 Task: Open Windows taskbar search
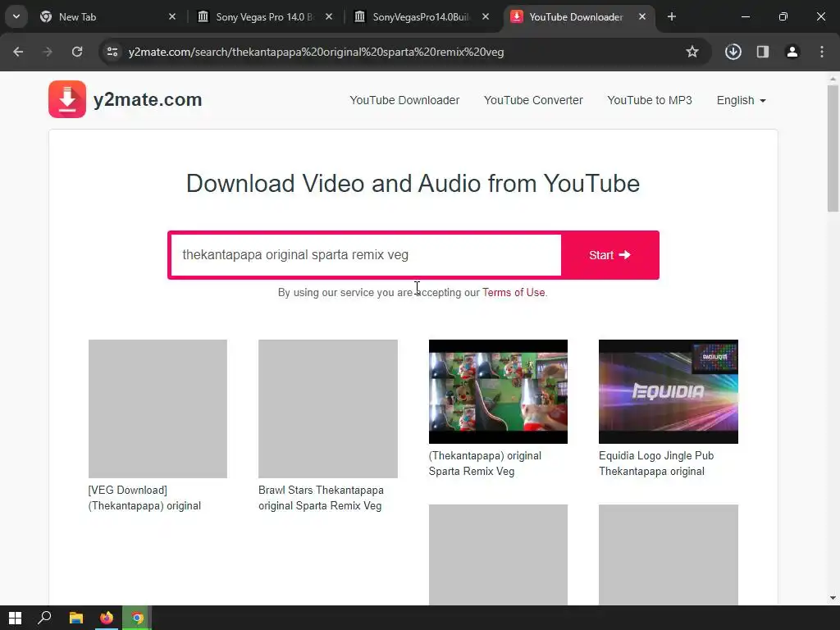pos(44,619)
